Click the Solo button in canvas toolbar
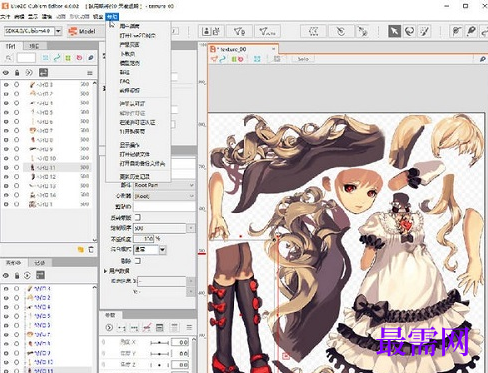Image resolution: width=488 pixels, height=373 pixels. [x=303, y=59]
